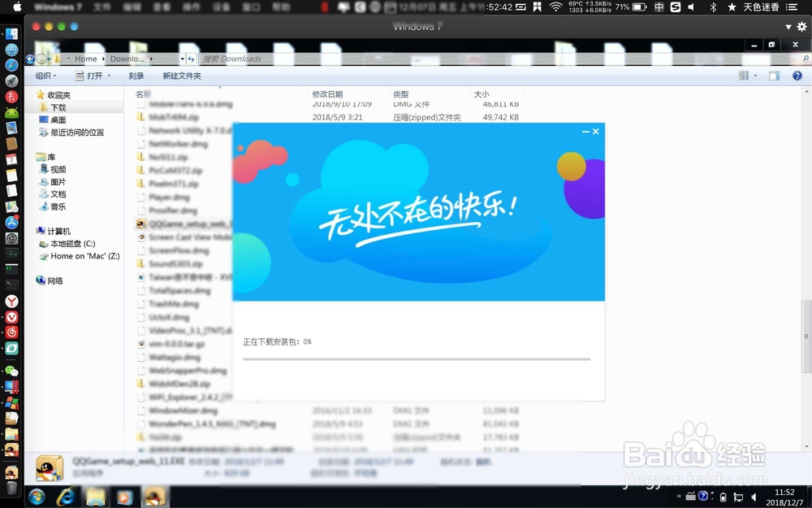The height and width of the screenshot is (508, 812).
Task: Click the 打开 toolbar button
Action: tap(93, 76)
